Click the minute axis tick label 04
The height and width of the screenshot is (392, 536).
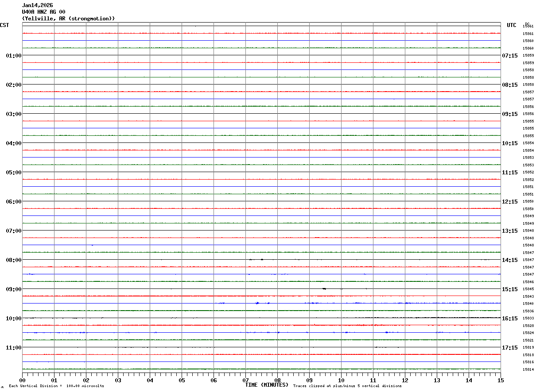[150, 380]
